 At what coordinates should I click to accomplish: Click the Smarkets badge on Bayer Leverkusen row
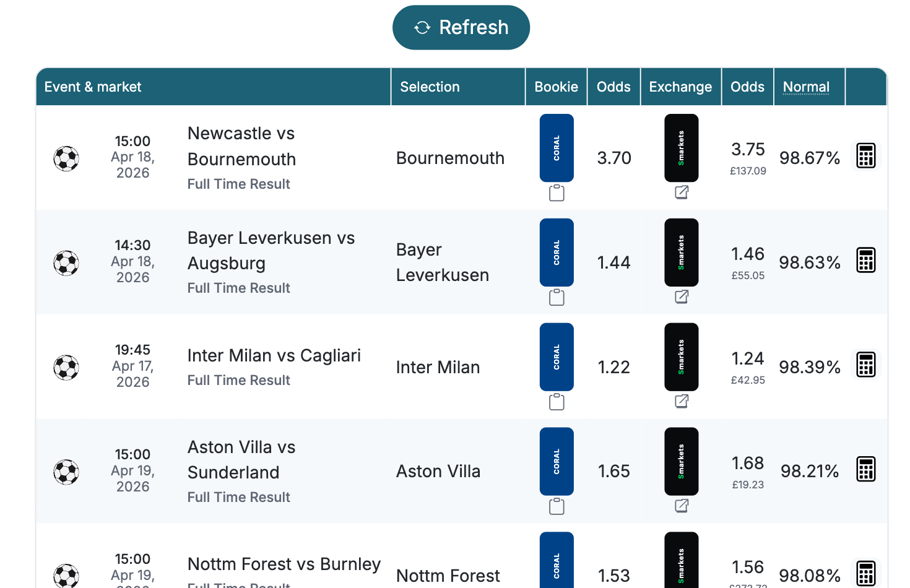pos(682,252)
